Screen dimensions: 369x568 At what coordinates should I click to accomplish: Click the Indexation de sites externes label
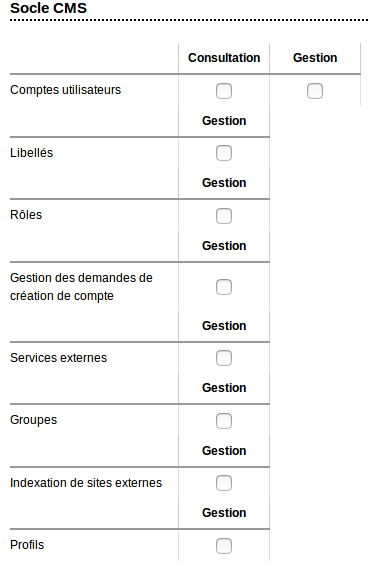86,483
